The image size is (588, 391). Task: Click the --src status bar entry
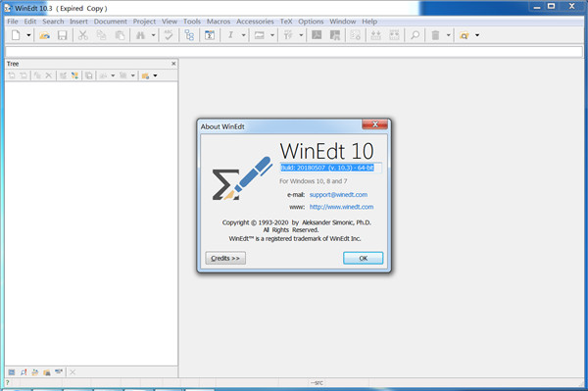(317, 383)
